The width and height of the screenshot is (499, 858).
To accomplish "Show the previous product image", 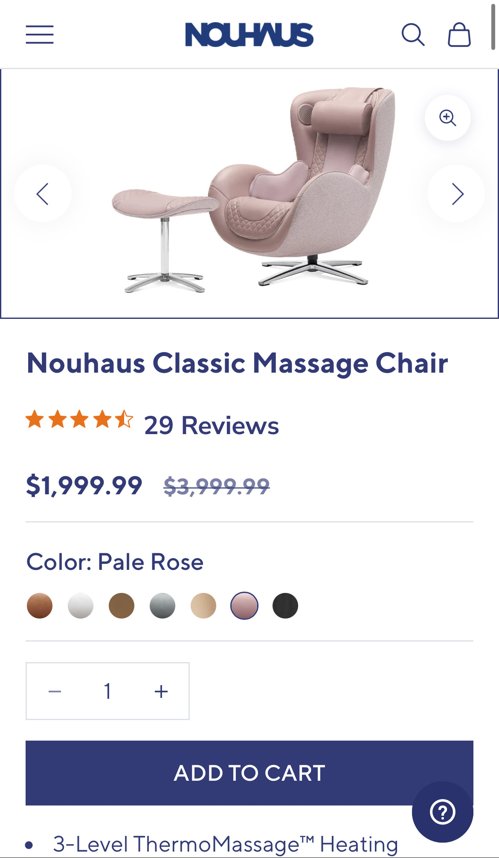I will tap(43, 194).
